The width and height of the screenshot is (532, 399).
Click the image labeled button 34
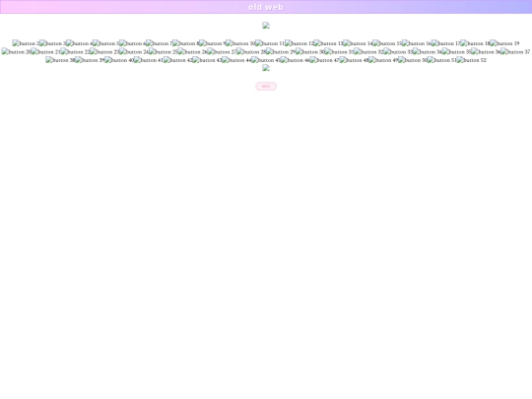pos(428,52)
